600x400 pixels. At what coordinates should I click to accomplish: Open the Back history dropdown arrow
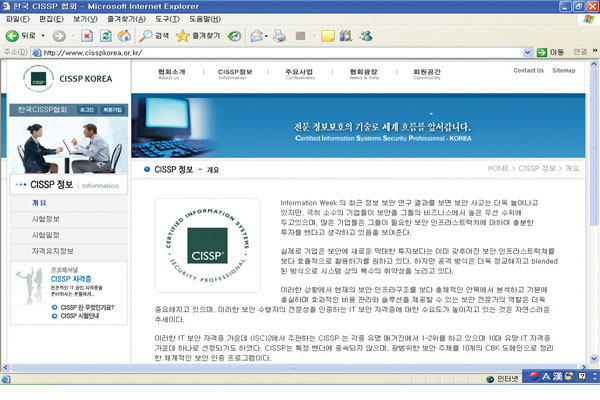[x=43, y=36]
